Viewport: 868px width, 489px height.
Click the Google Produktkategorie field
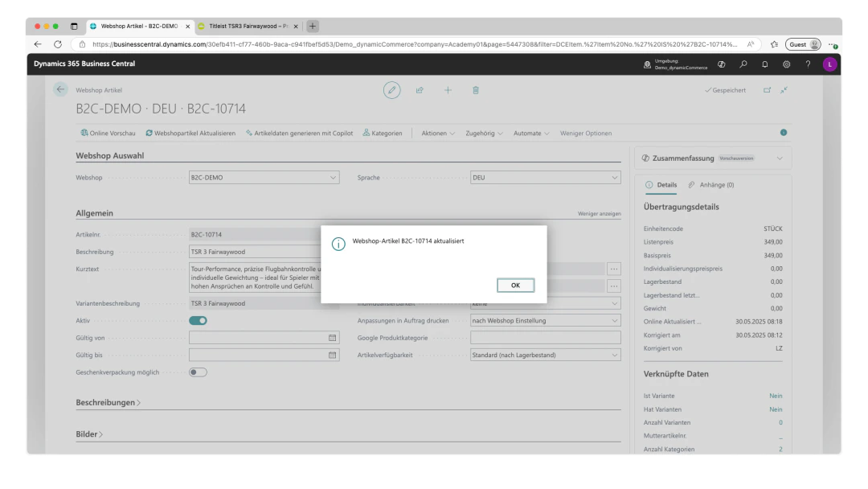coord(545,338)
